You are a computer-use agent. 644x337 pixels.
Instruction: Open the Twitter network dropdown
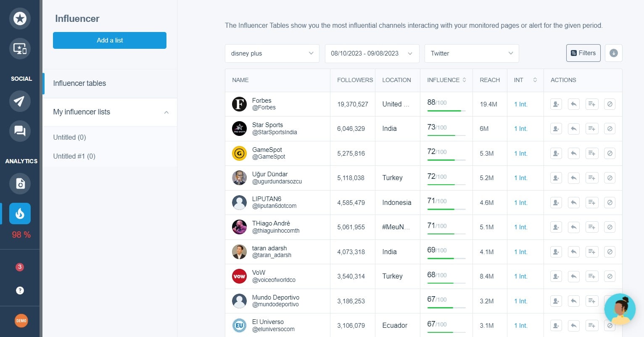point(472,53)
